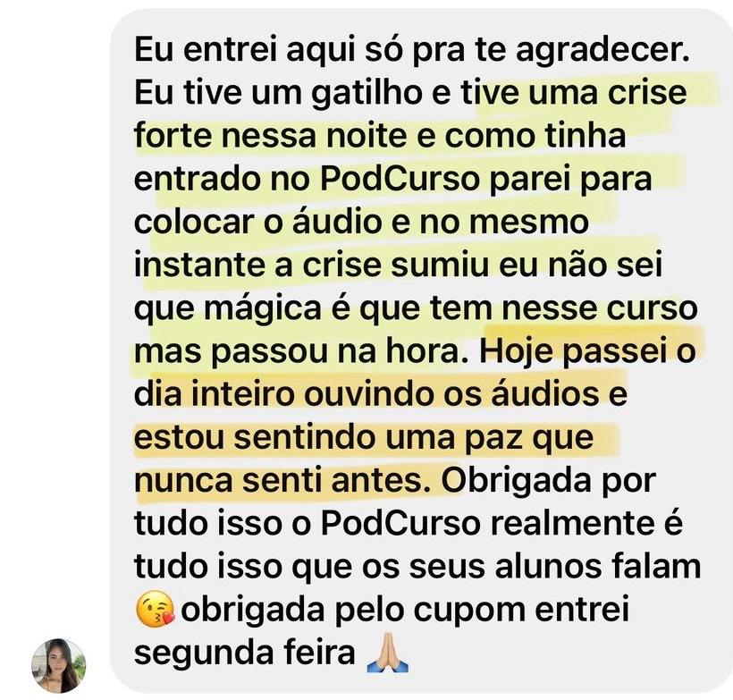
Task: Click "PodCurso" in the "entrado no PodCurso" line
Action: [400, 179]
